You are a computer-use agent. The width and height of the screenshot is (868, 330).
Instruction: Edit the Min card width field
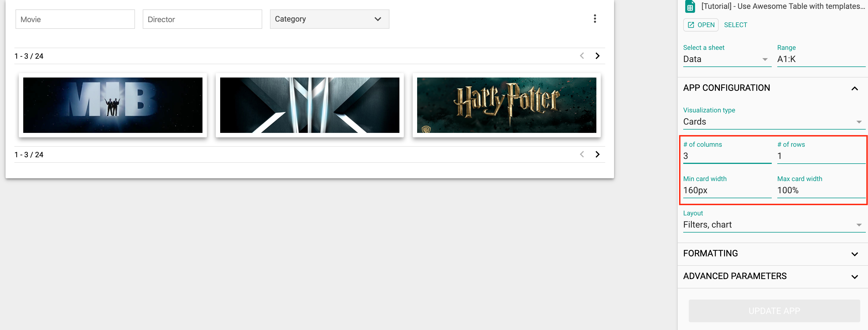(727, 190)
